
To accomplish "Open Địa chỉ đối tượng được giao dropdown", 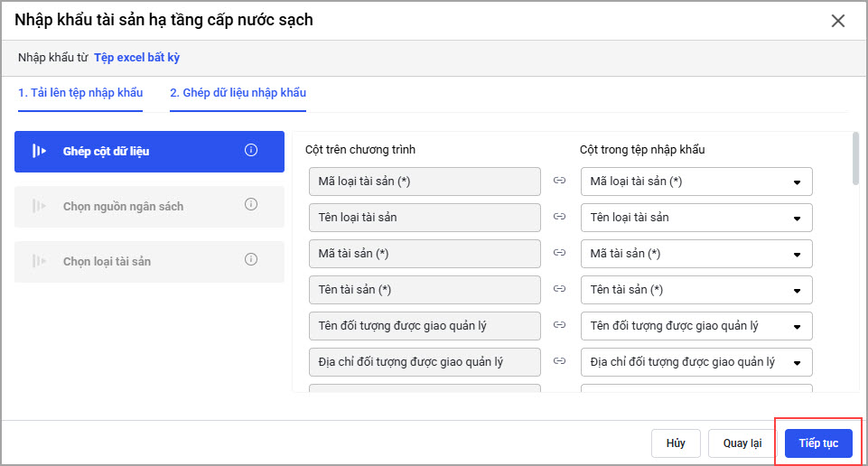I will [696, 362].
